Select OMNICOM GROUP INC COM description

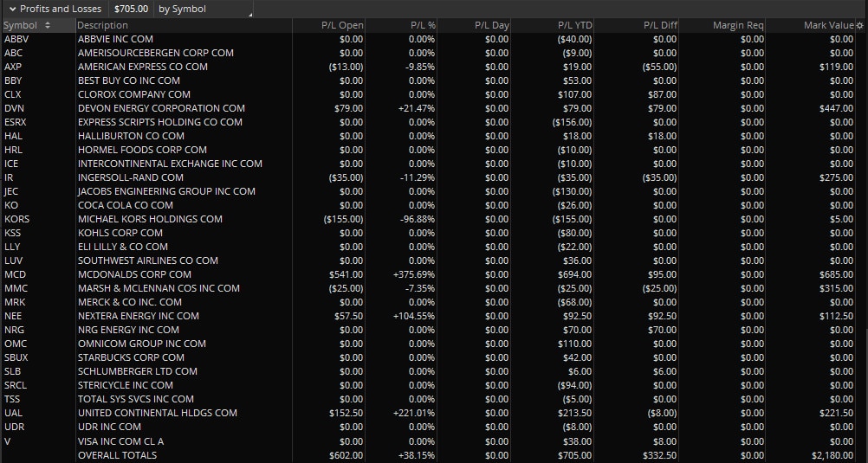pyautogui.click(x=142, y=344)
